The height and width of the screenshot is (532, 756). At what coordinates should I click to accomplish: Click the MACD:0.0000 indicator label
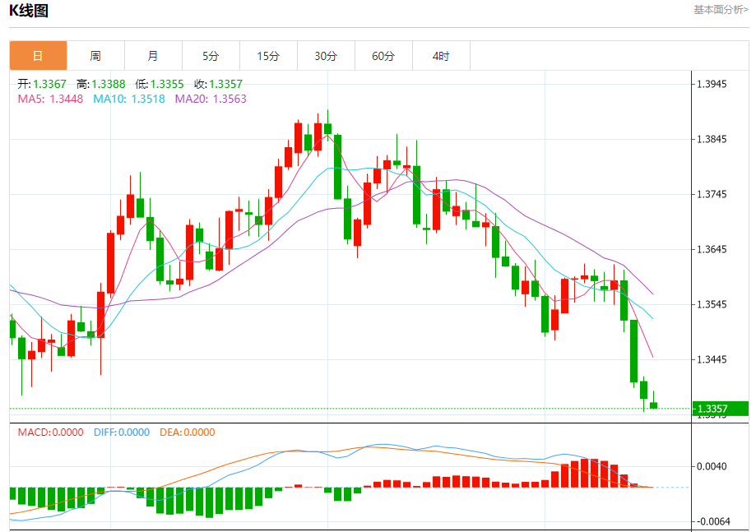coord(51,433)
